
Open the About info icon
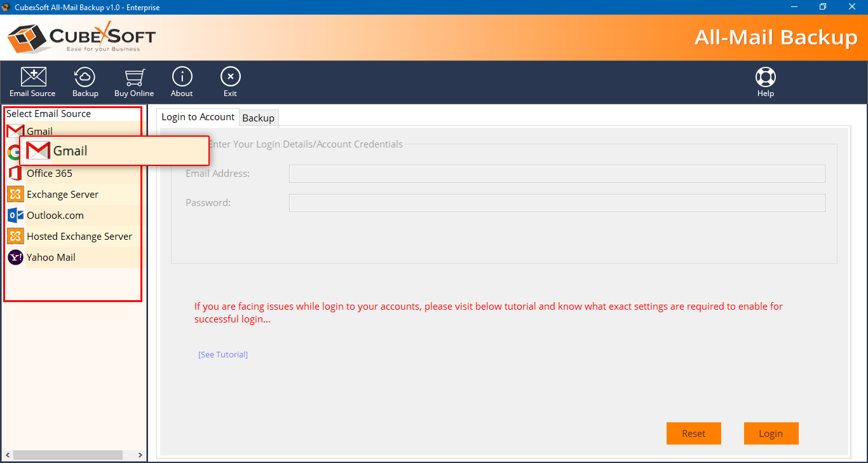[x=182, y=78]
